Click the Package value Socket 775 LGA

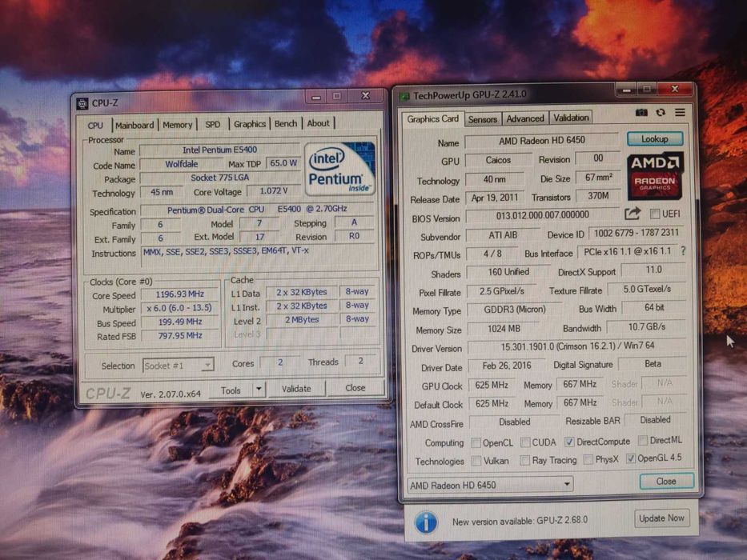[219, 178]
